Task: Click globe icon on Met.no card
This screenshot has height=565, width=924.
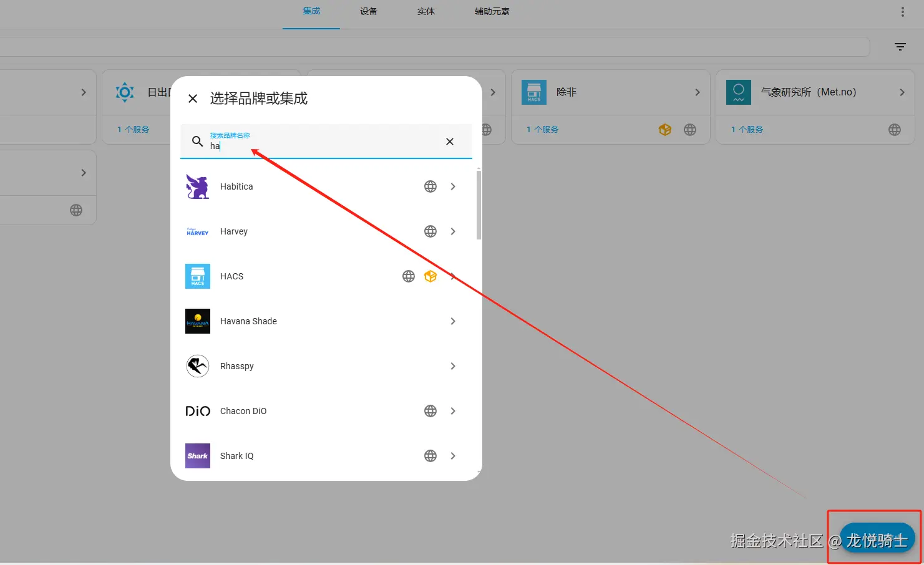Action: [895, 130]
